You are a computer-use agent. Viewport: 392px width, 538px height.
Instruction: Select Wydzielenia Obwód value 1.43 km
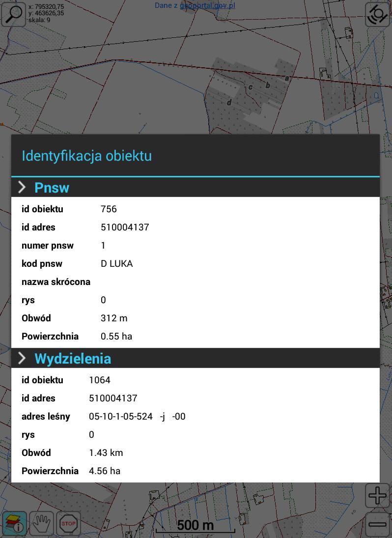tap(106, 453)
